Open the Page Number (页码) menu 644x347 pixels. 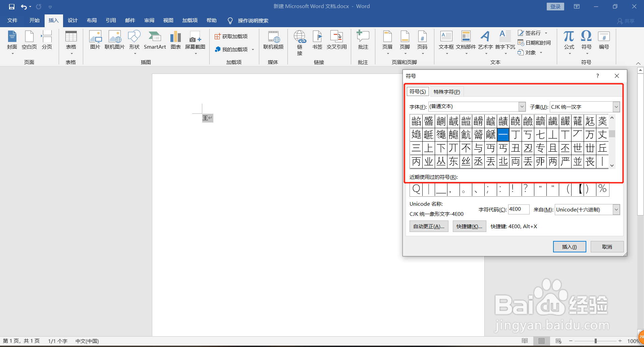(x=422, y=42)
